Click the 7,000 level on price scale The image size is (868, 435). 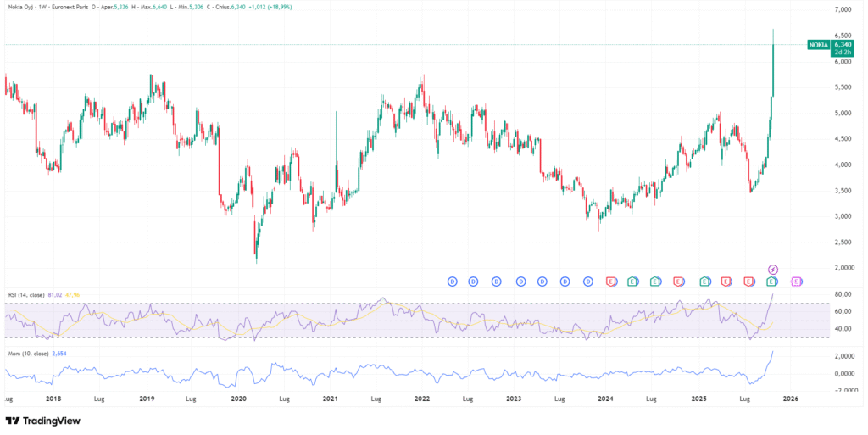click(842, 10)
